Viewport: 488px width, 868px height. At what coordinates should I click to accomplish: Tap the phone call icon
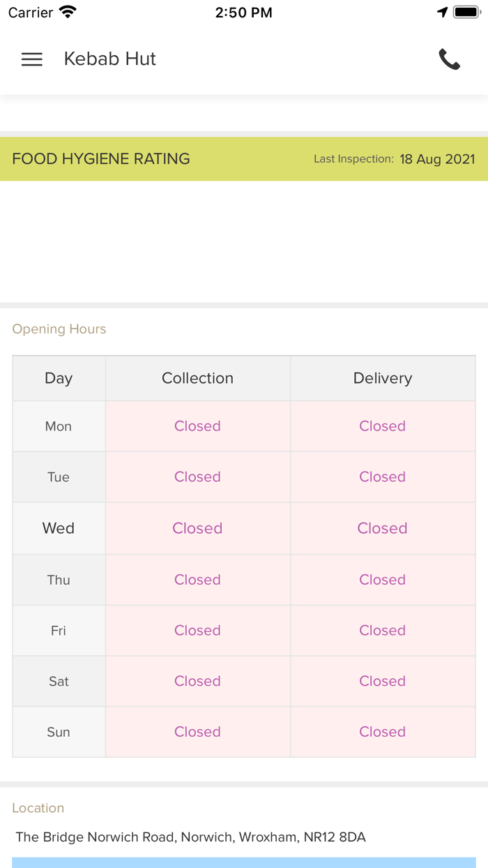(449, 59)
